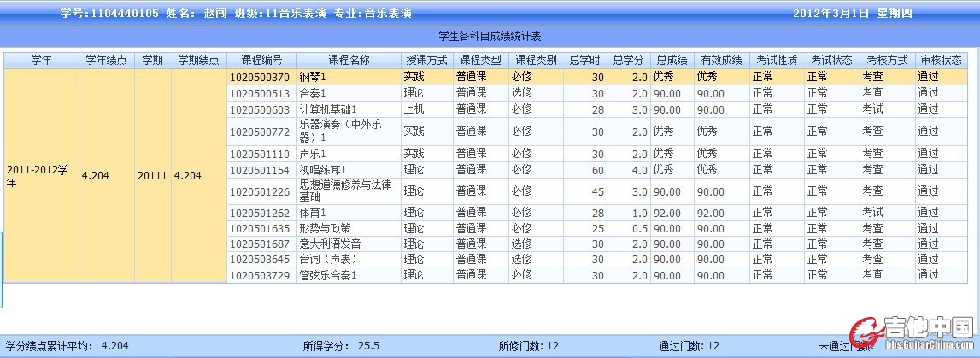Viewport: 980px width, 358px height.
Task: Select course code 1020501110
Action: (x=260, y=154)
